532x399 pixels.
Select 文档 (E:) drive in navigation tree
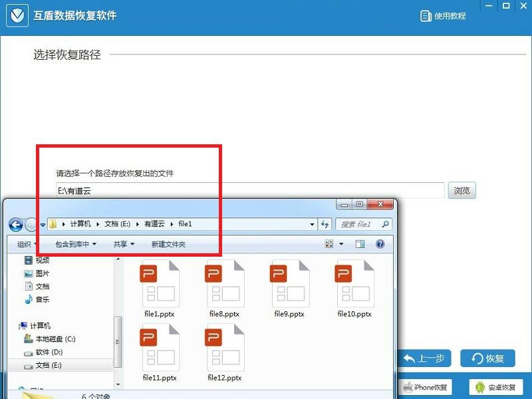click(49, 365)
